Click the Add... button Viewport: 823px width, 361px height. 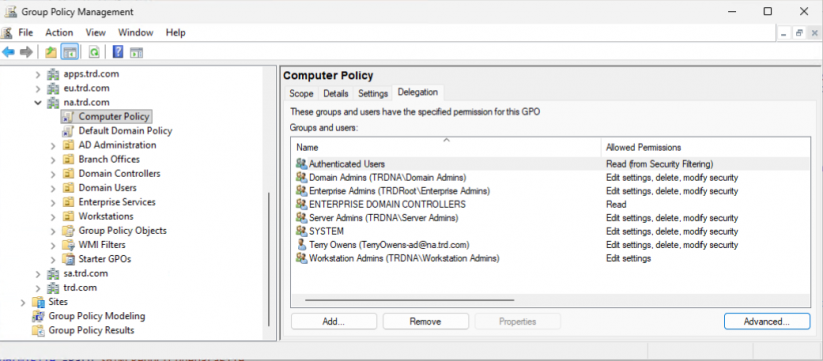334,322
